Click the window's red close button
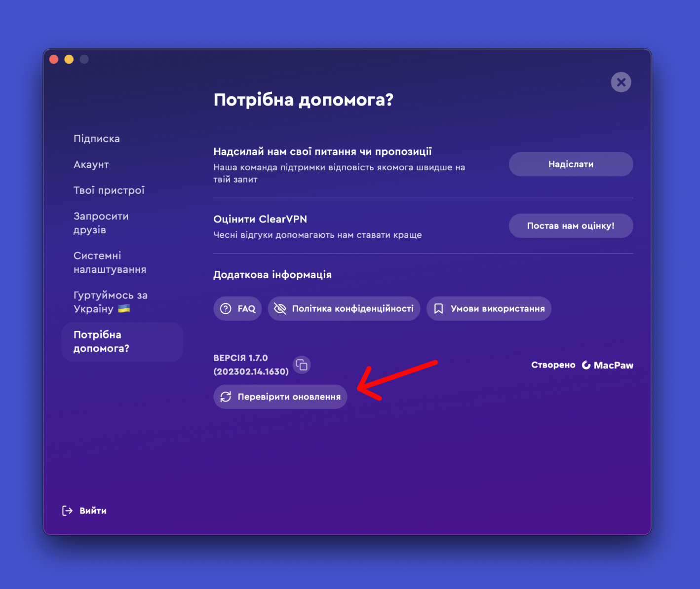Image resolution: width=700 pixels, height=589 pixels. click(x=54, y=59)
